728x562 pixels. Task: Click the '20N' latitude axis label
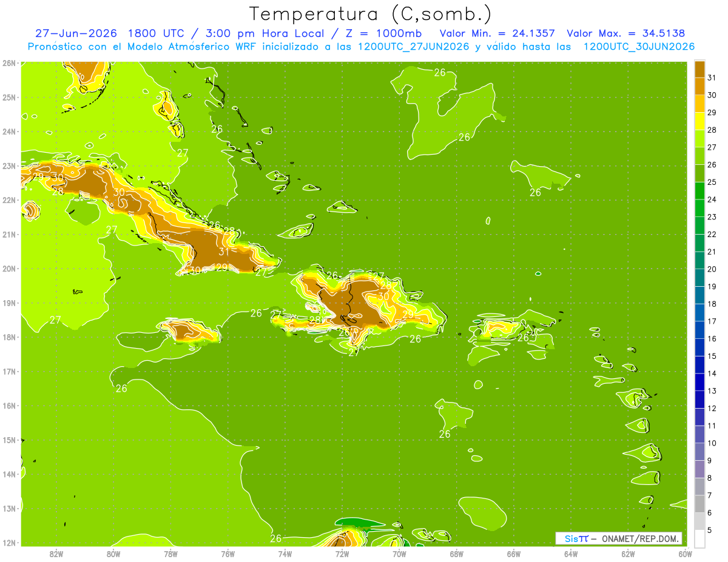[x=8, y=269]
